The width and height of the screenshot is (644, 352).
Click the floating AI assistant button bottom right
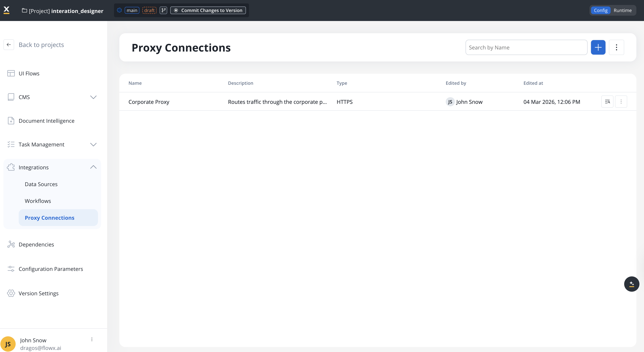(x=631, y=284)
